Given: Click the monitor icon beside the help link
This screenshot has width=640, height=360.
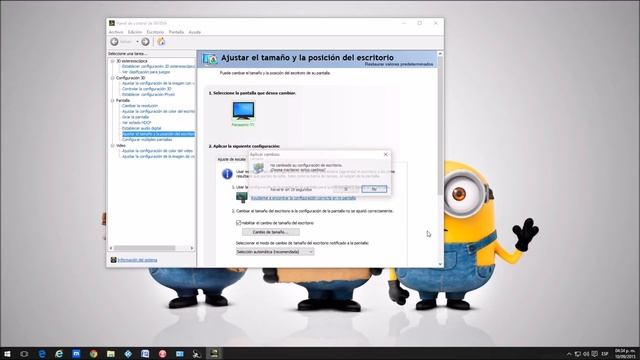Looking at the screenshot, I should [x=242, y=198].
